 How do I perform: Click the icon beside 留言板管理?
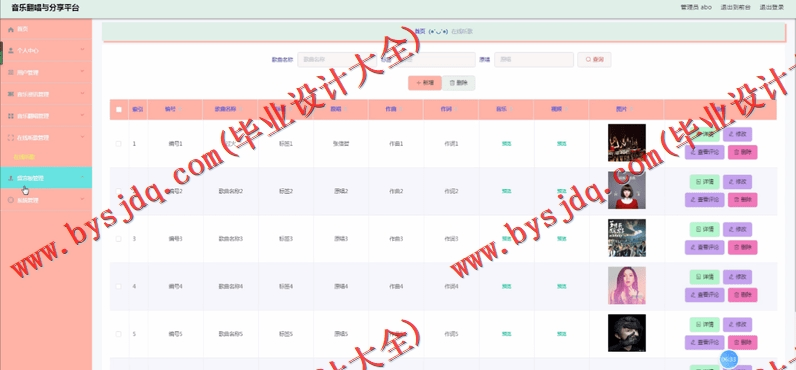coord(11,178)
